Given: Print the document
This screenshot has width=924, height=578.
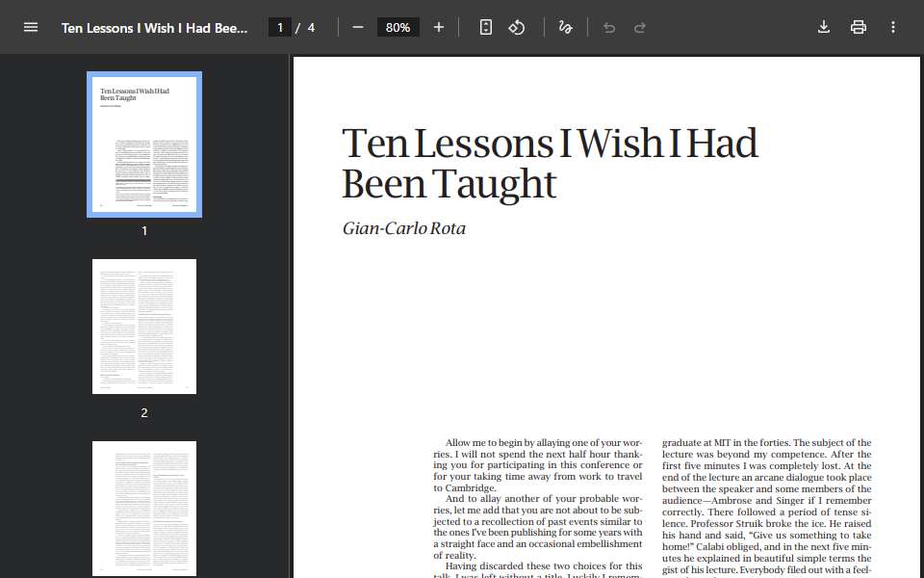Looking at the screenshot, I should (858, 27).
